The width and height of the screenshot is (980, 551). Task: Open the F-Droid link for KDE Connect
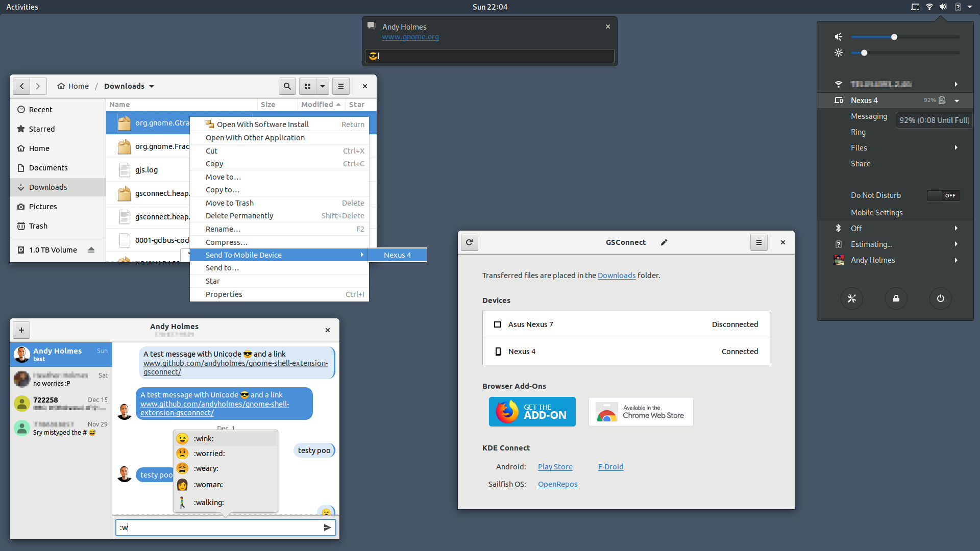point(610,466)
